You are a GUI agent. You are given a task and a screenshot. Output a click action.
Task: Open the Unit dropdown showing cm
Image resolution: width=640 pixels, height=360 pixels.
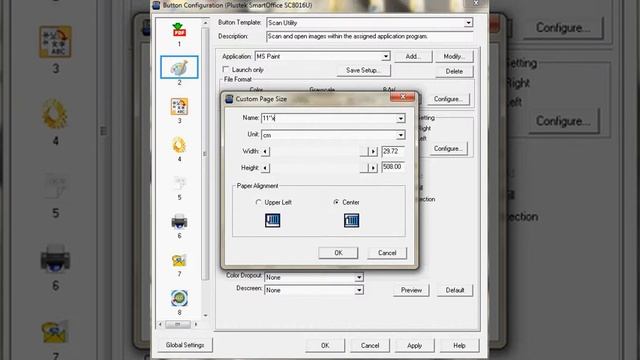tap(400, 135)
